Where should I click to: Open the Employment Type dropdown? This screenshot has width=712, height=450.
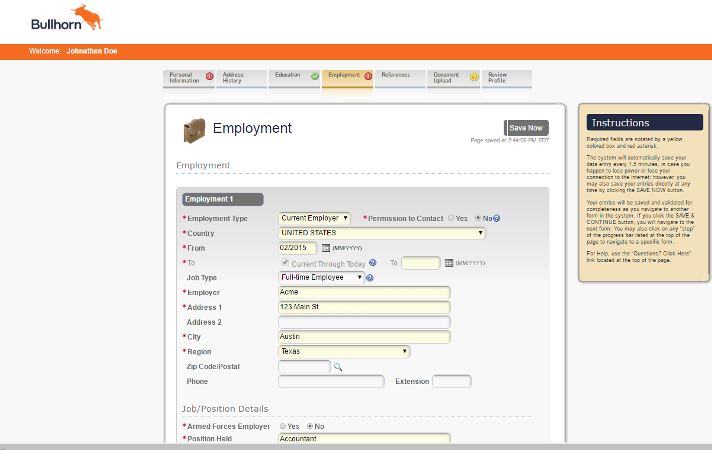(314, 218)
